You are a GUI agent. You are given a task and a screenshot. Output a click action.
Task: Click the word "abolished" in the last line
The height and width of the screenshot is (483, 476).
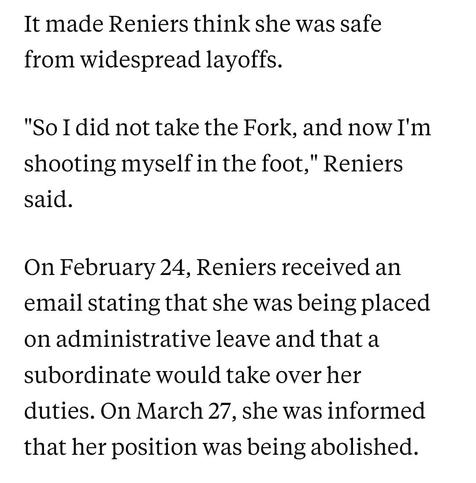pyautogui.click(x=364, y=446)
